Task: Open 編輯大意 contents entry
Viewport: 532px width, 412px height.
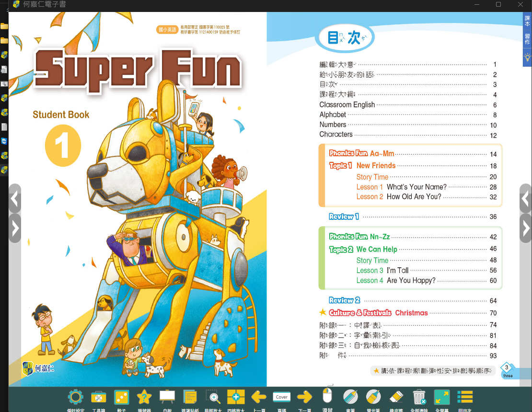Action: point(408,64)
